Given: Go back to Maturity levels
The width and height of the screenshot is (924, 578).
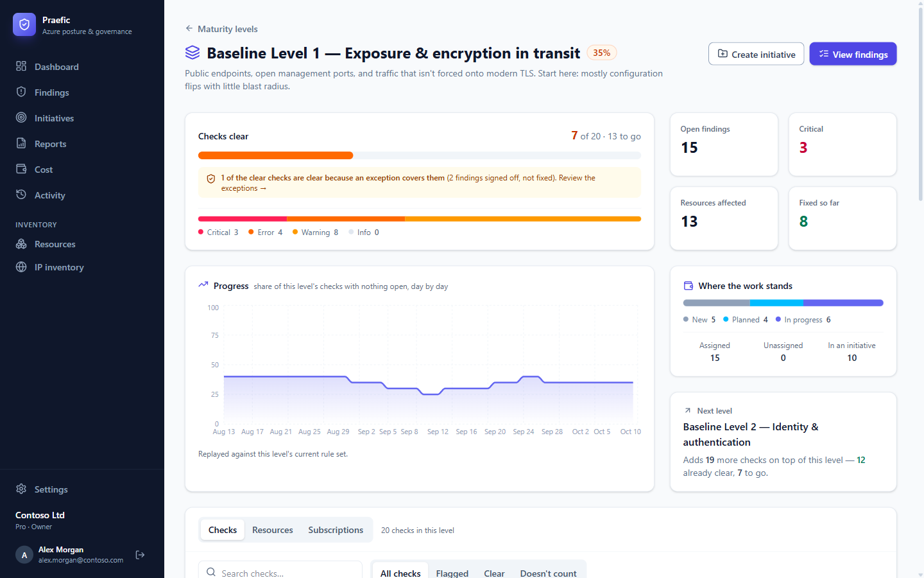Looking at the screenshot, I should tap(221, 29).
